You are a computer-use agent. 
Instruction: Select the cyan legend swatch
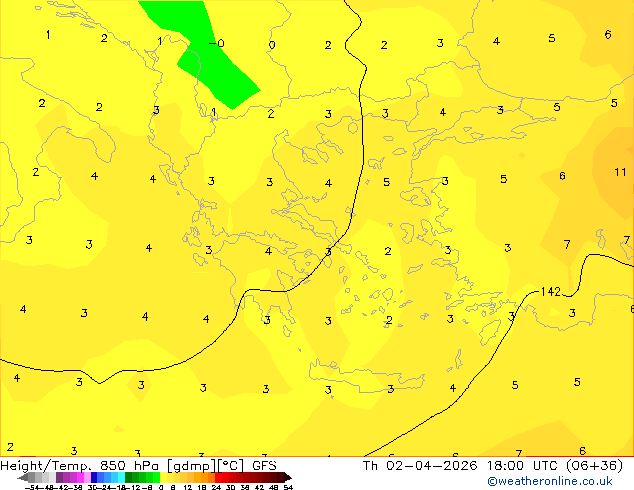click(121, 477)
